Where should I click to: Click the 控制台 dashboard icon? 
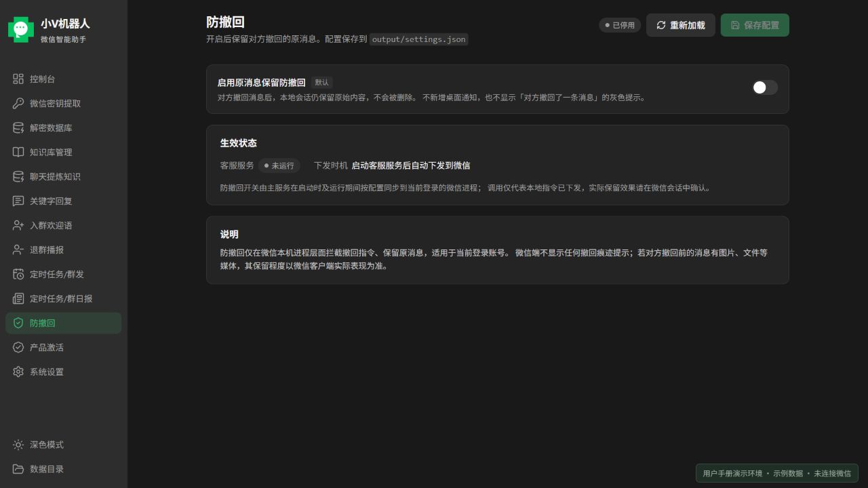coord(18,79)
